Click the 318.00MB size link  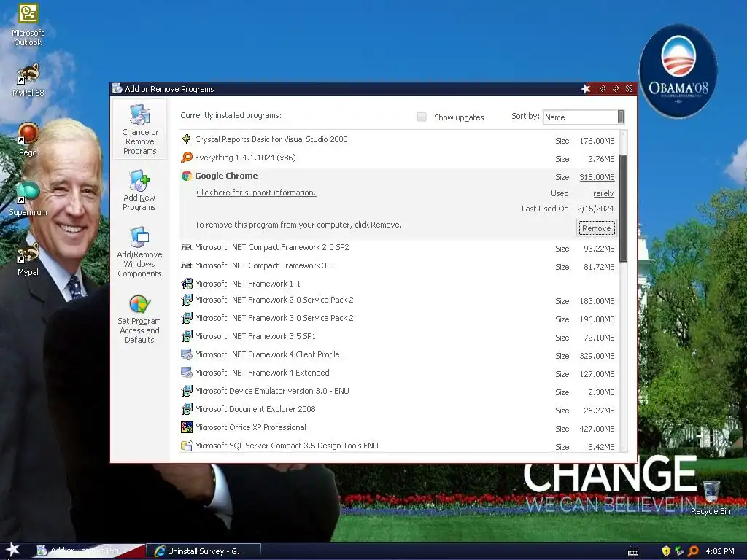coord(597,177)
